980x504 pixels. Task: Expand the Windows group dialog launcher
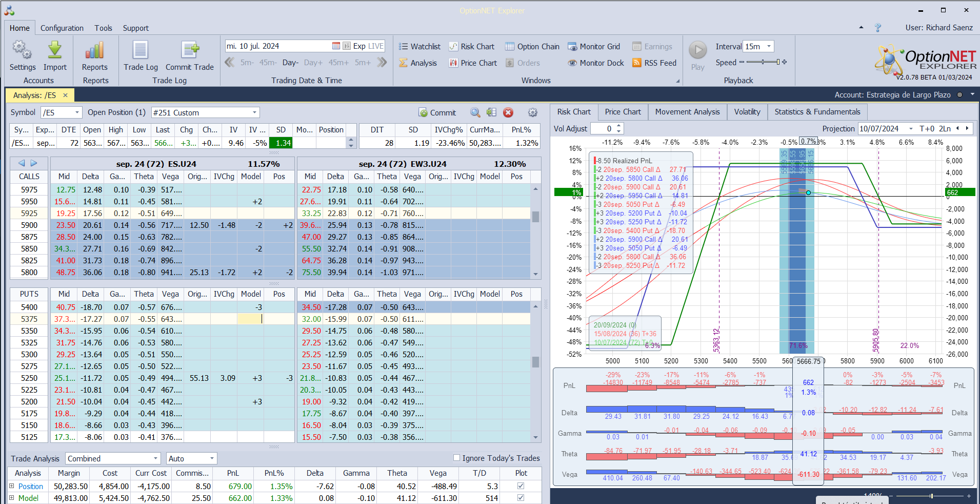pos(677,81)
